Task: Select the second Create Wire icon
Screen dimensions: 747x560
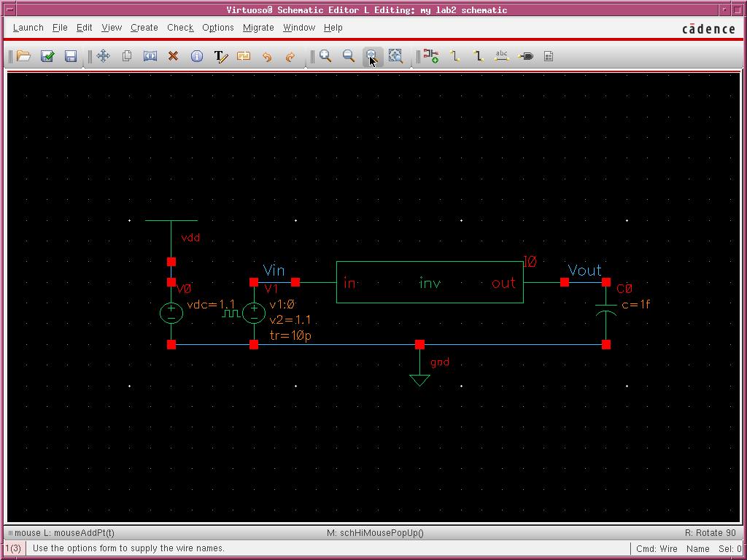Action: click(x=479, y=56)
